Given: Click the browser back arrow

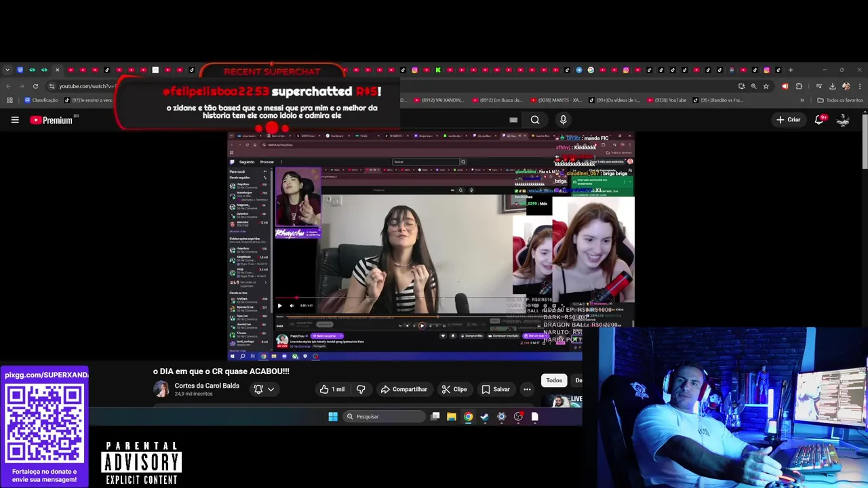Looking at the screenshot, I should pyautogui.click(x=7, y=86).
